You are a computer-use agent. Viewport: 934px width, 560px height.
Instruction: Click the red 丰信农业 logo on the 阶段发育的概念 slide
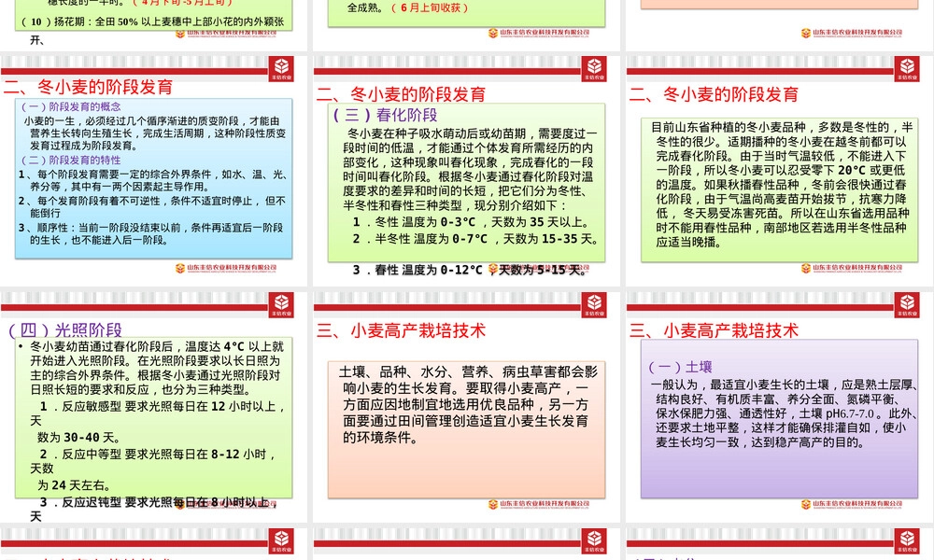point(281,68)
